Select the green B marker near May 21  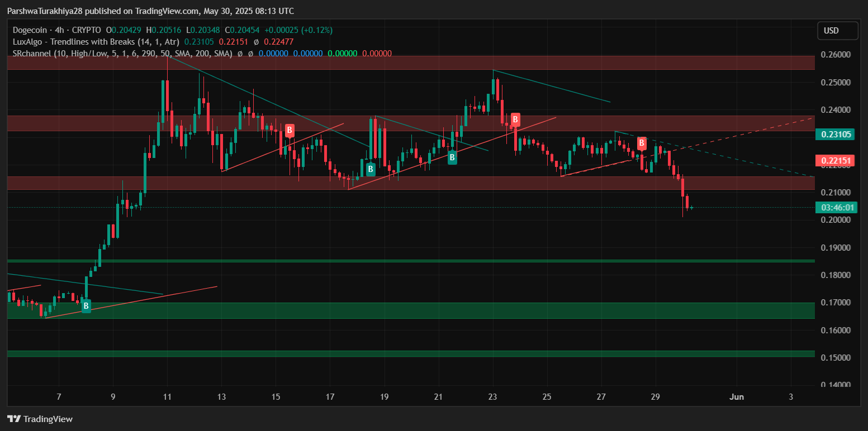pos(452,157)
